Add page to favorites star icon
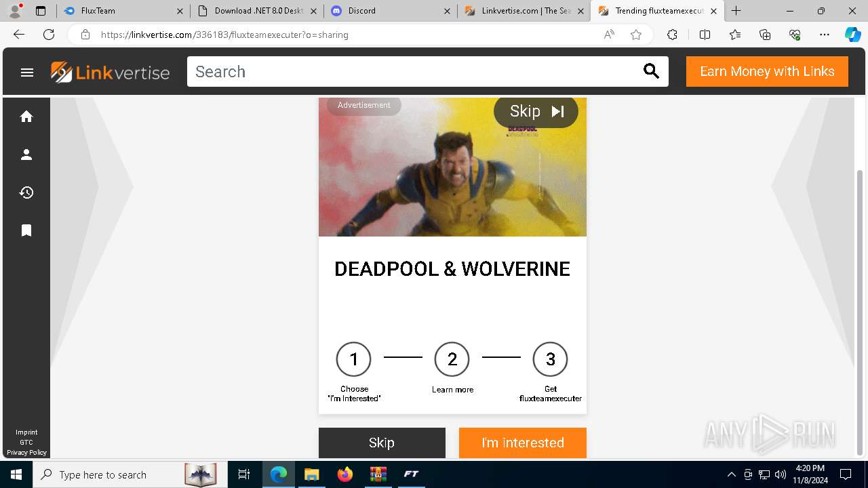Viewport: 868px width, 488px height. click(636, 35)
